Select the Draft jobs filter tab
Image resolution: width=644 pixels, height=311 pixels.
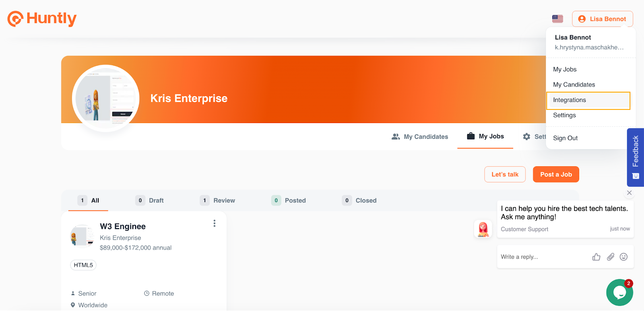coord(149,200)
